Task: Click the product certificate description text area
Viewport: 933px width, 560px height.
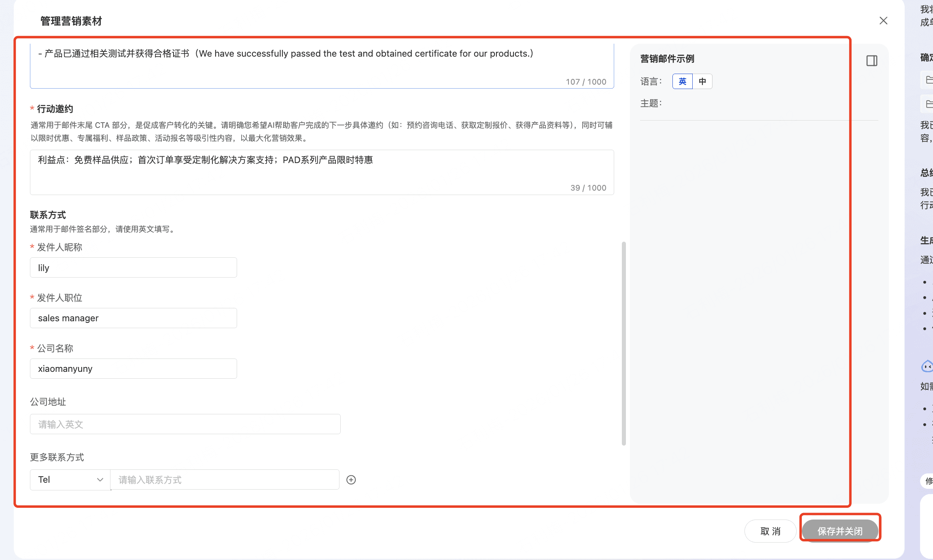Action: coord(322,65)
